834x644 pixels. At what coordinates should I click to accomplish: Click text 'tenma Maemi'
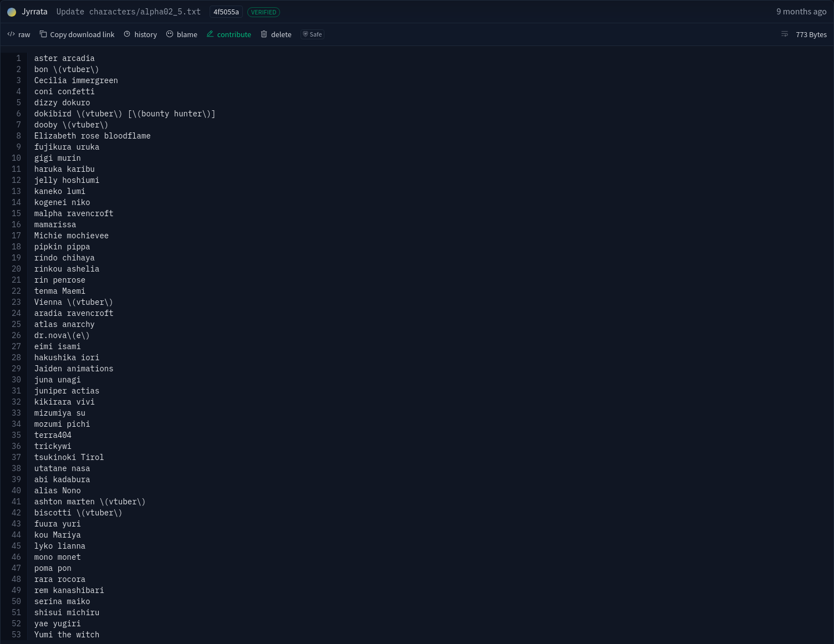pyautogui.click(x=60, y=291)
